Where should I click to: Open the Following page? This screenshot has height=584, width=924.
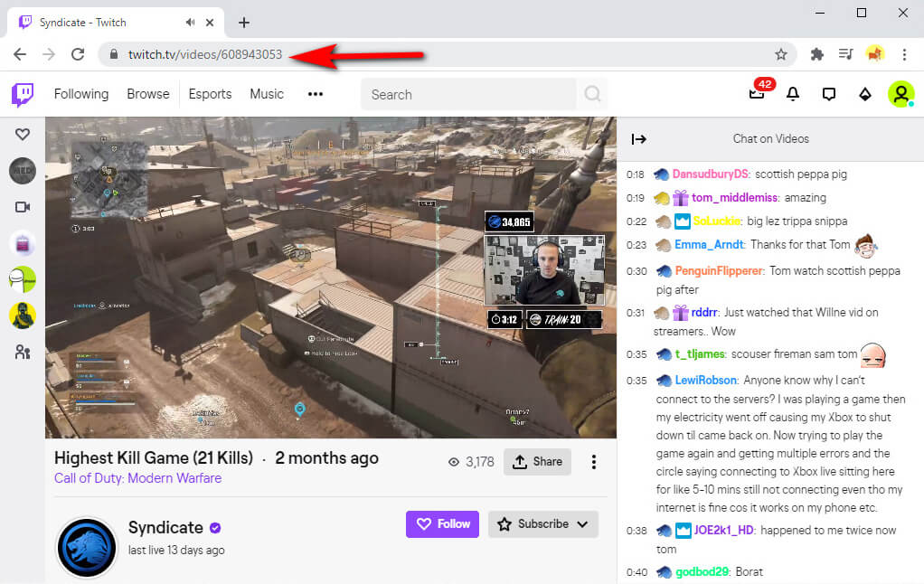[81, 94]
